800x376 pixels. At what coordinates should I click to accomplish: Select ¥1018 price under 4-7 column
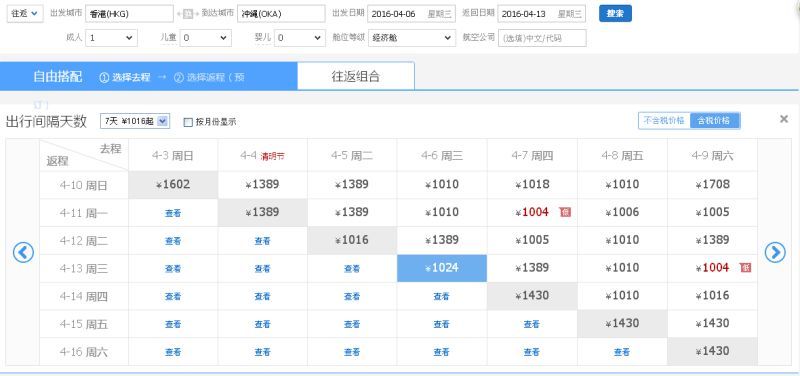point(532,185)
